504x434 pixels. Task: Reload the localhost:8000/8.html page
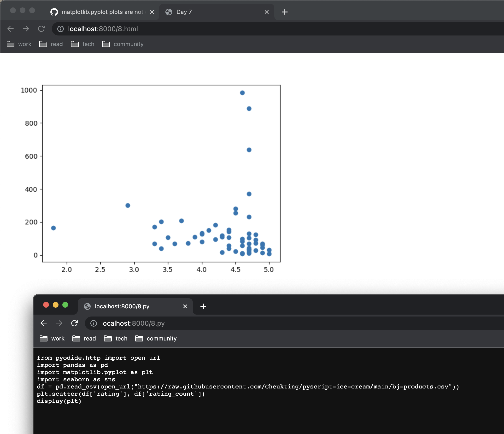coord(41,29)
